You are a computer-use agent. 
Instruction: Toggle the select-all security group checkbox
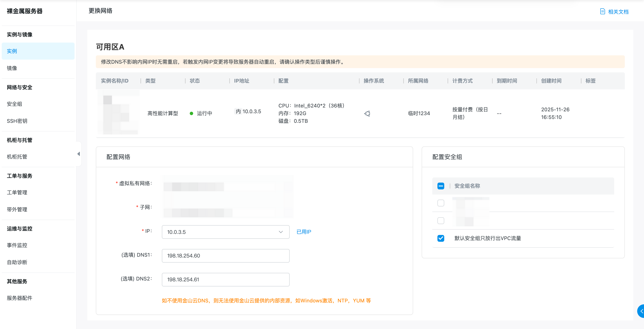coord(441,186)
